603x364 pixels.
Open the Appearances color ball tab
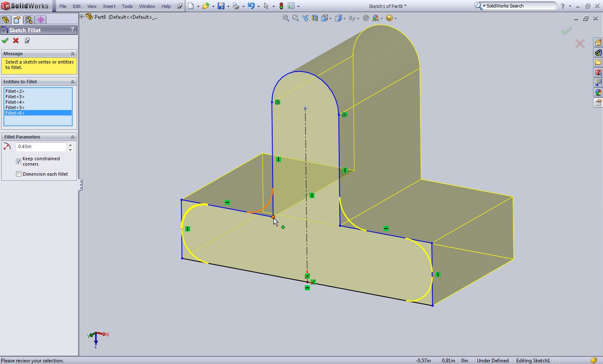(598, 92)
